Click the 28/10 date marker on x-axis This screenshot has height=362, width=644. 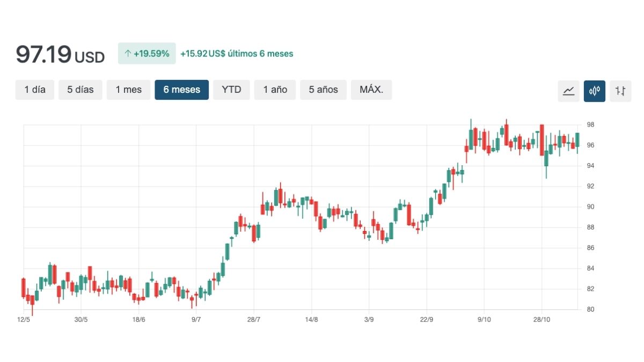pyautogui.click(x=541, y=320)
